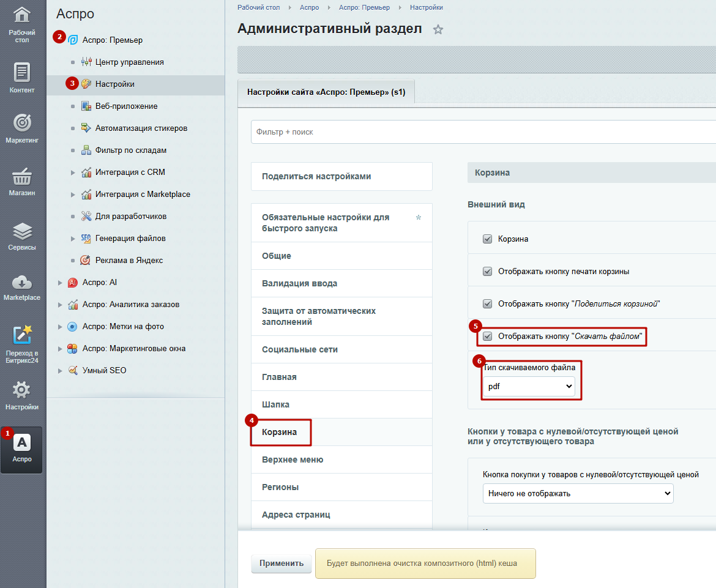
Task: Go to Рабочий стол breadcrumb link
Action: pos(258,7)
